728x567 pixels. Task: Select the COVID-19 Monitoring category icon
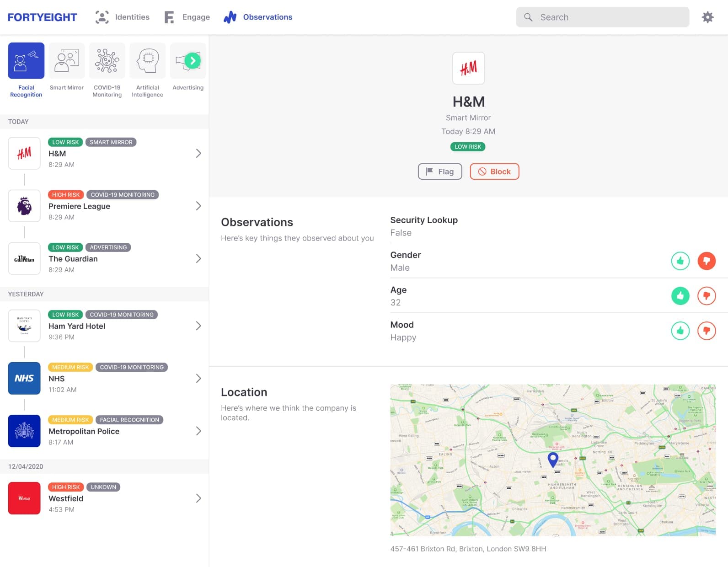coord(107,61)
